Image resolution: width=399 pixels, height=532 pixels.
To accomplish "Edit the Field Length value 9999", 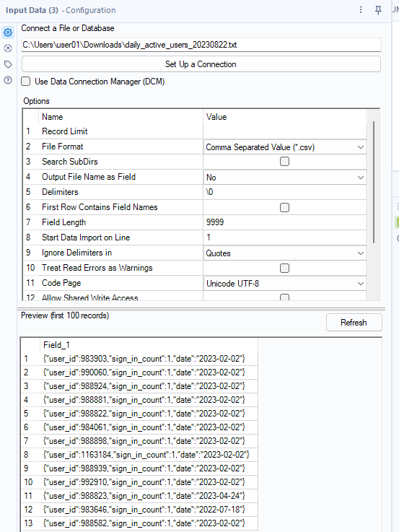I will 285,222.
